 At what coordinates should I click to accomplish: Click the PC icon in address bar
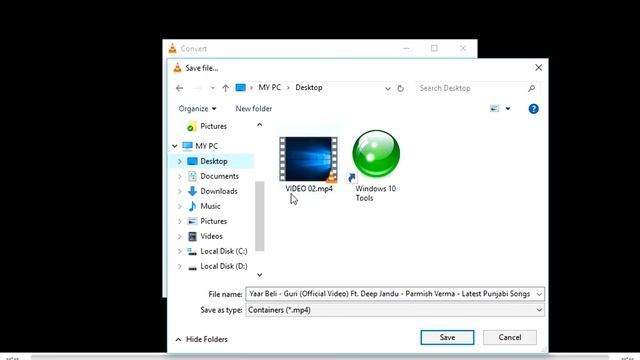click(240, 88)
